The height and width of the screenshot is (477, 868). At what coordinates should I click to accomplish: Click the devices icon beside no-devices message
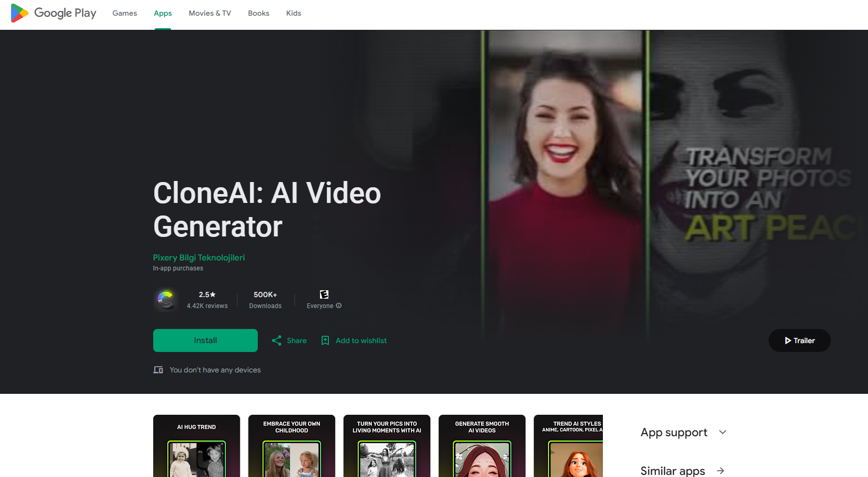(158, 370)
